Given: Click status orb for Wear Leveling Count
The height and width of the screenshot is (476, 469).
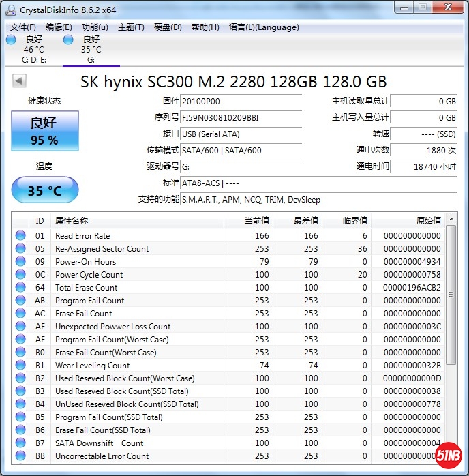Looking at the screenshot, I should point(20,366).
